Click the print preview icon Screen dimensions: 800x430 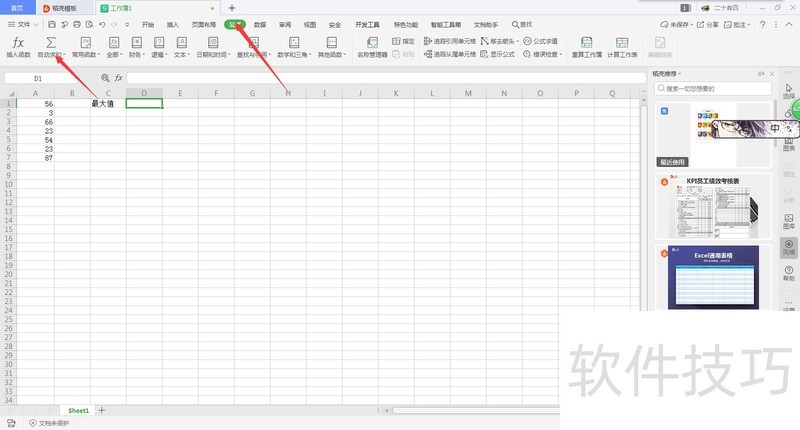coord(90,24)
